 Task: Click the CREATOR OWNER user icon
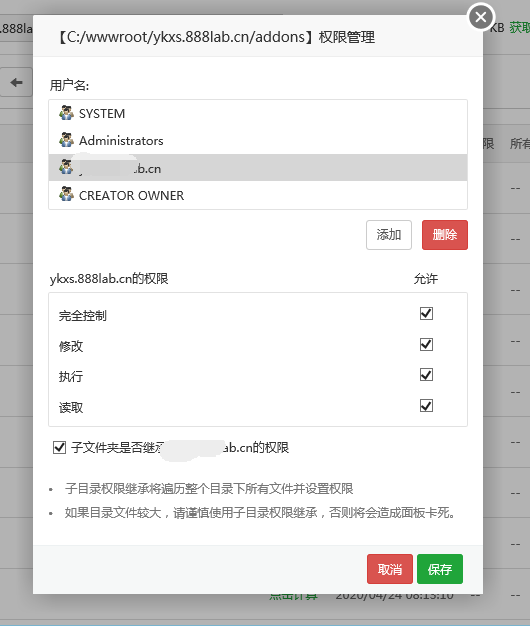click(66, 194)
